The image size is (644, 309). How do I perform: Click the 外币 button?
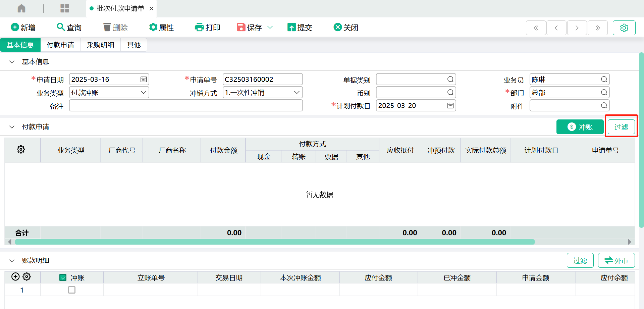point(616,261)
